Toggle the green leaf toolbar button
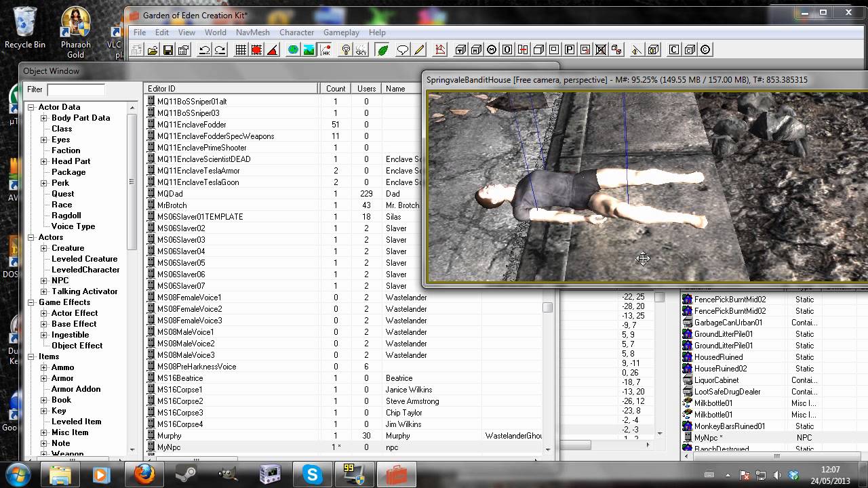Image resolution: width=868 pixels, height=488 pixels. pyautogui.click(x=381, y=49)
